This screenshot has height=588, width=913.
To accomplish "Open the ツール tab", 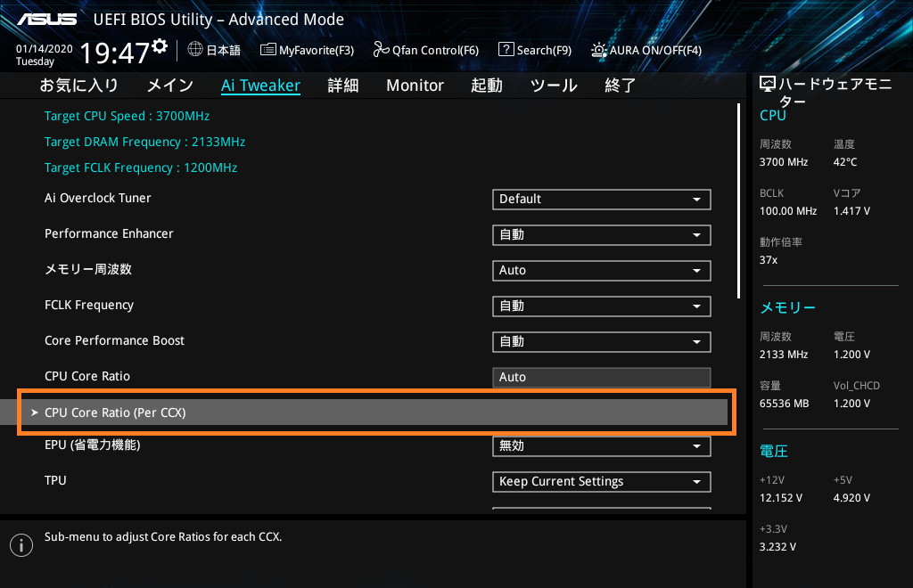I will click(554, 86).
